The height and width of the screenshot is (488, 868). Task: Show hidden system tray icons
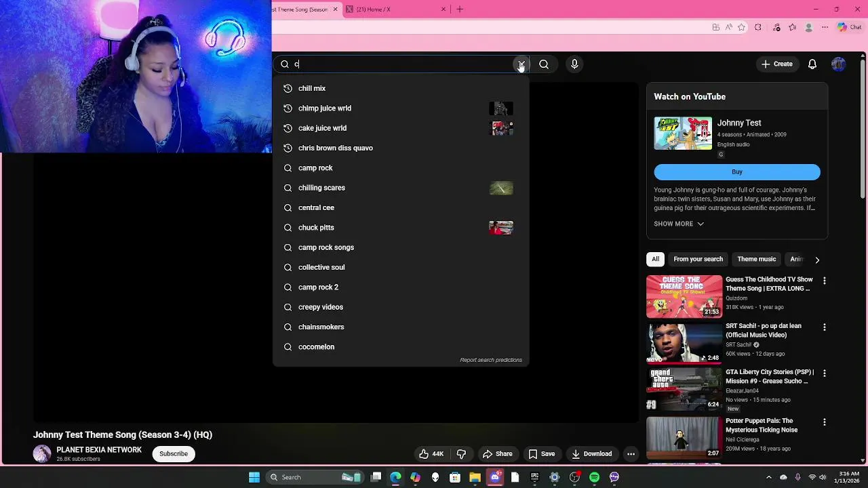coord(768,477)
